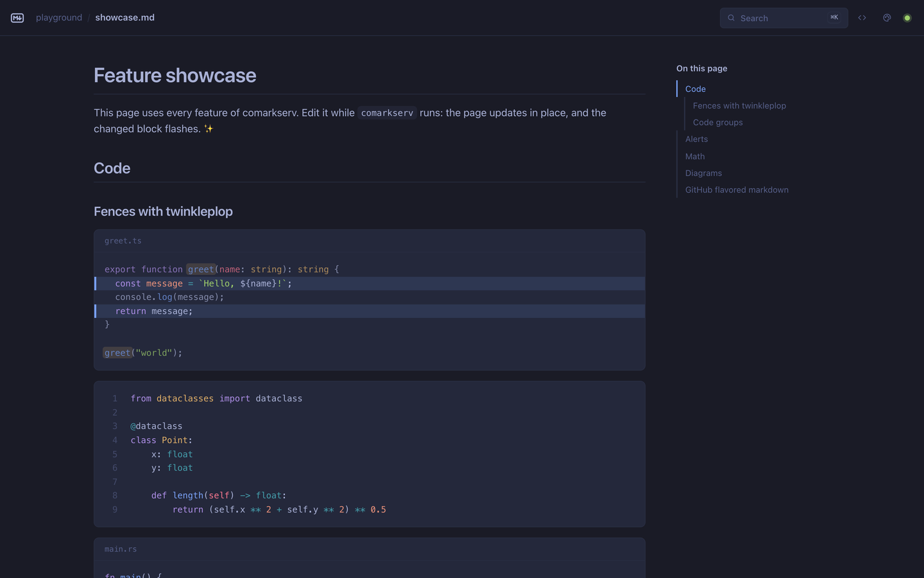Screen dimensions: 924x578
Task: Click the inline comarkserv code span
Action: click(387, 112)
